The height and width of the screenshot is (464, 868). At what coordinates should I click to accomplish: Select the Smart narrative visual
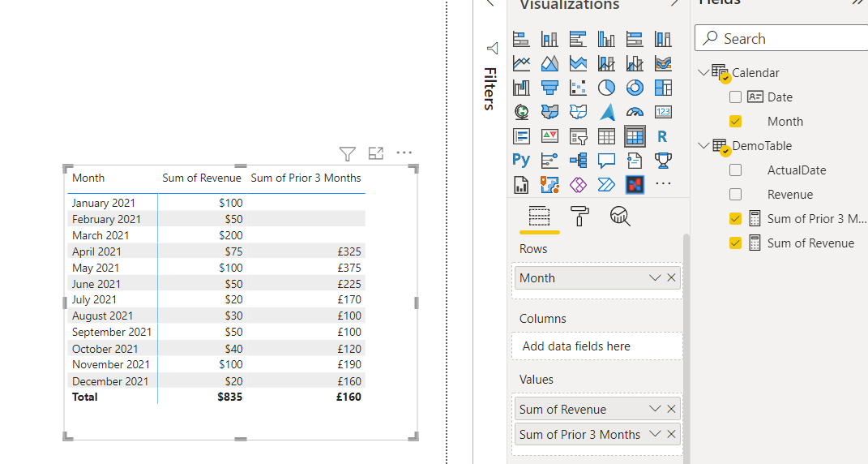(635, 161)
